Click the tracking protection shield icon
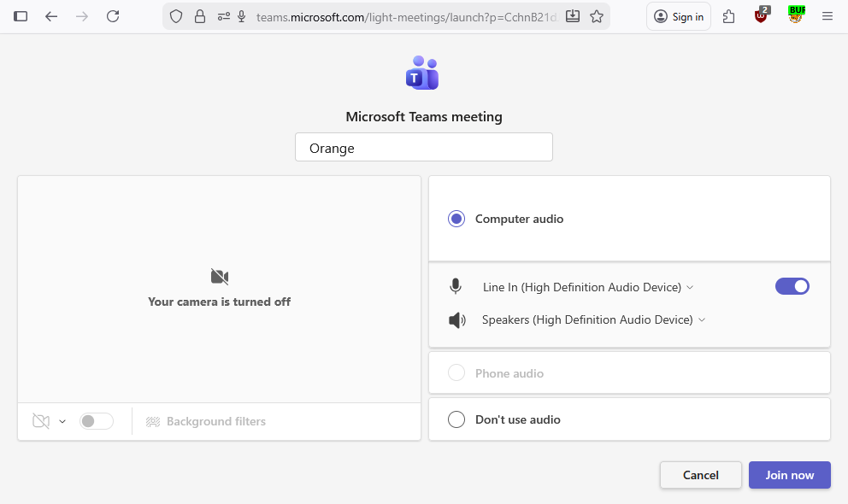848x504 pixels. [x=176, y=16]
